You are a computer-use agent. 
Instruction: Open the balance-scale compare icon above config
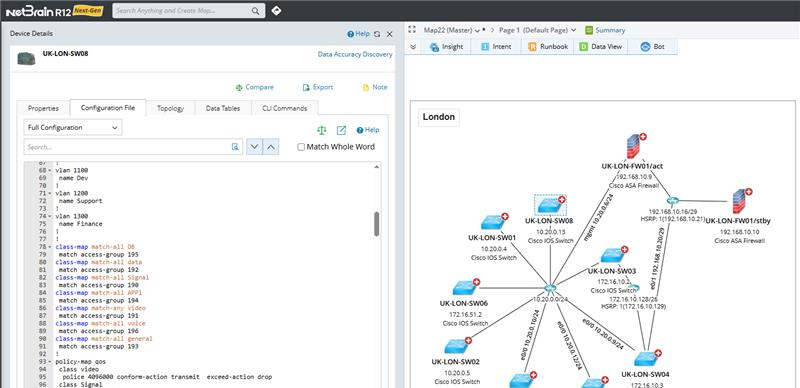tap(321, 130)
